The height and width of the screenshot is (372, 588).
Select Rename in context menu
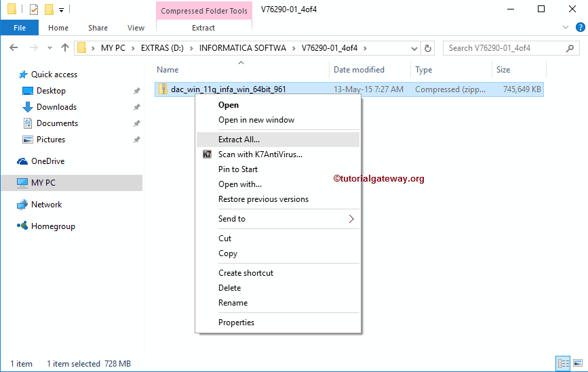coord(277,303)
